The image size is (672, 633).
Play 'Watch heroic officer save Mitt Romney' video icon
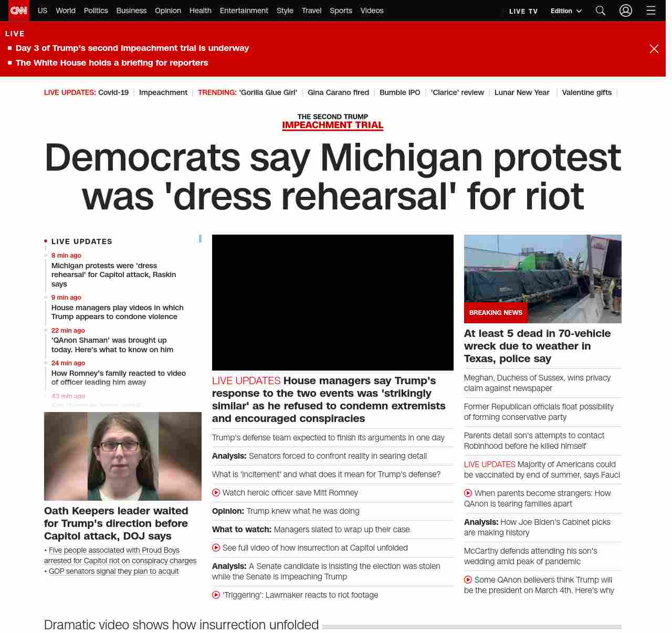pos(216,493)
